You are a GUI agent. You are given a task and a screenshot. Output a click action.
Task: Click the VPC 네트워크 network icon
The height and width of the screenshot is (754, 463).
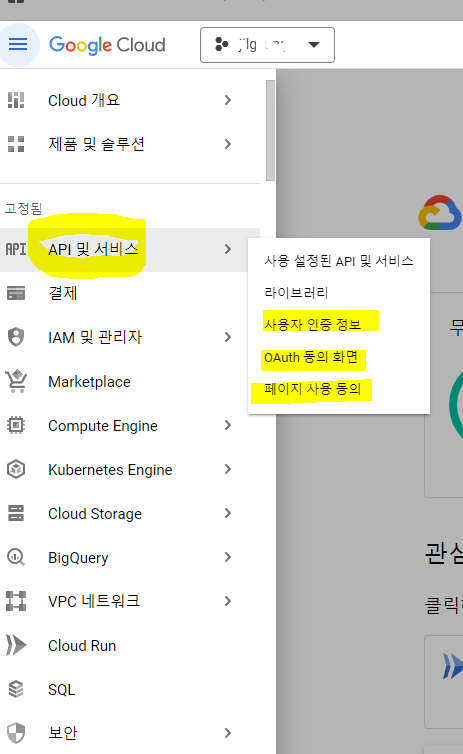point(16,601)
